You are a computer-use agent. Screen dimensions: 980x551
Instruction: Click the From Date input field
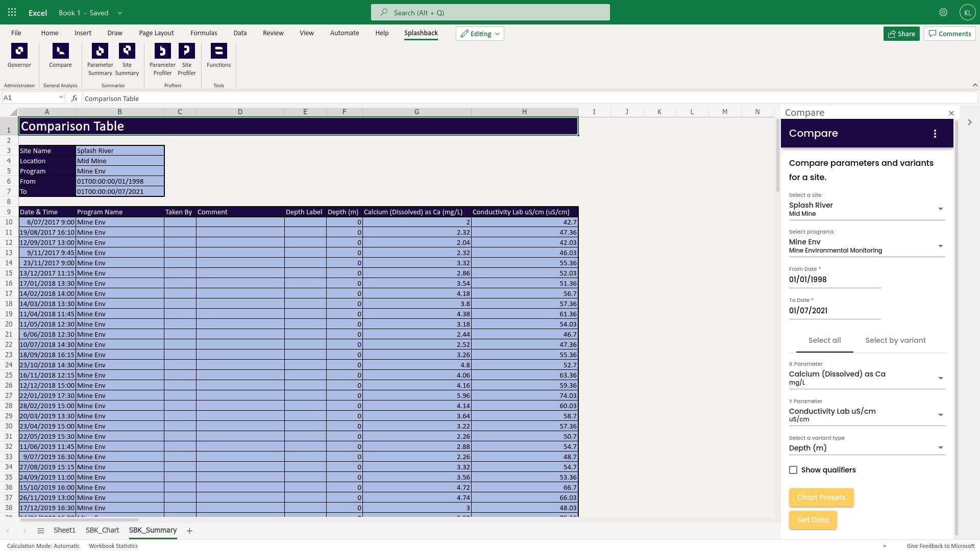(835, 280)
